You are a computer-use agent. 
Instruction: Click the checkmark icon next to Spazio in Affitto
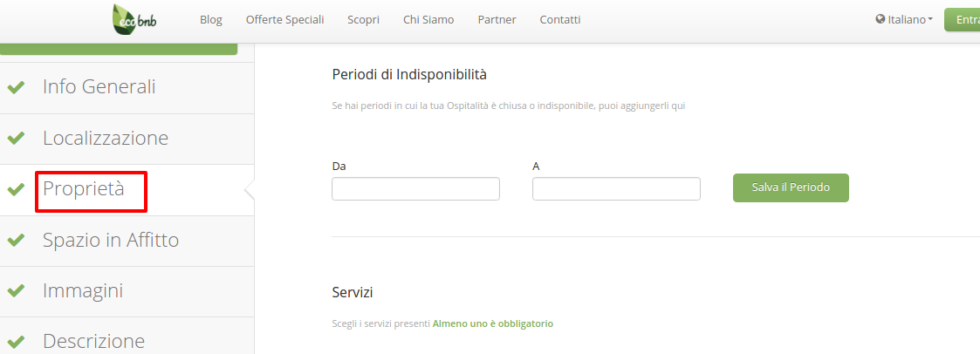16,241
